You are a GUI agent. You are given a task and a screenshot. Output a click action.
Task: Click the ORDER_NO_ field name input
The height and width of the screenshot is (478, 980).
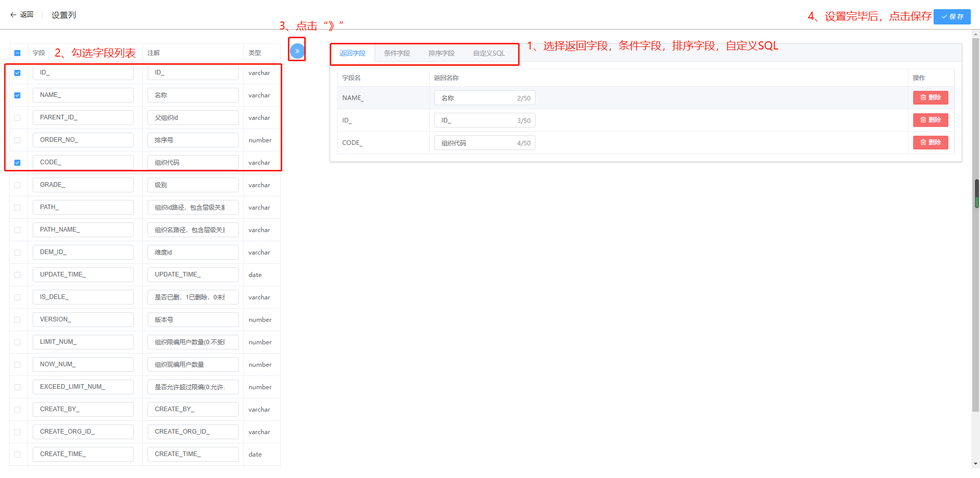point(83,140)
